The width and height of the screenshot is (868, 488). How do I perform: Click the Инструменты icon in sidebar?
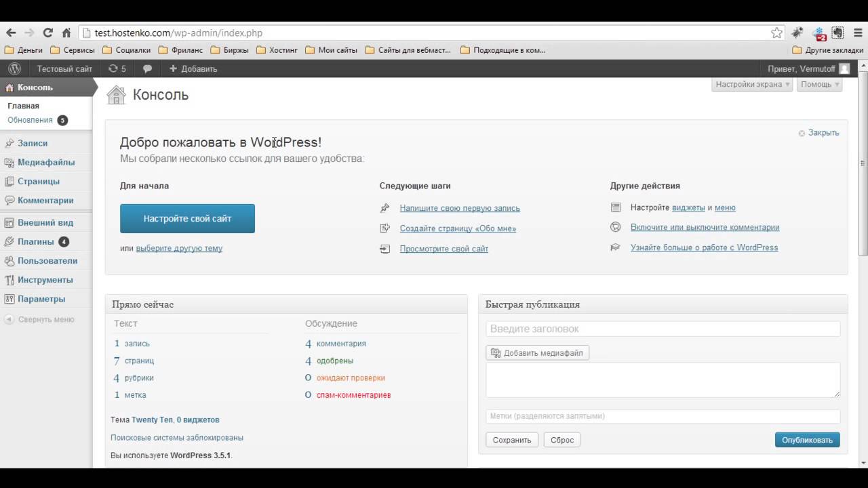pyautogui.click(x=9, y=280)
